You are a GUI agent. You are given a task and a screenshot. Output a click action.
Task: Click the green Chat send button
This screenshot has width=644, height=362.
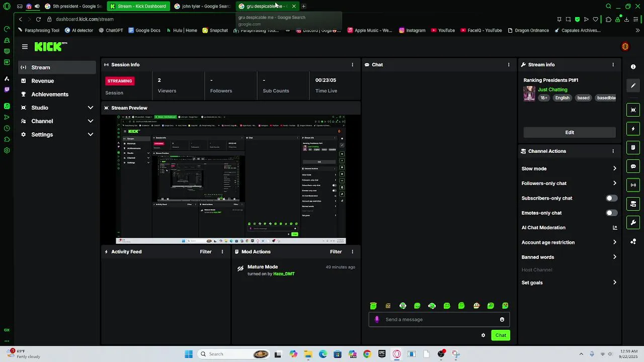pyautogui.click(x=501, y=335)
